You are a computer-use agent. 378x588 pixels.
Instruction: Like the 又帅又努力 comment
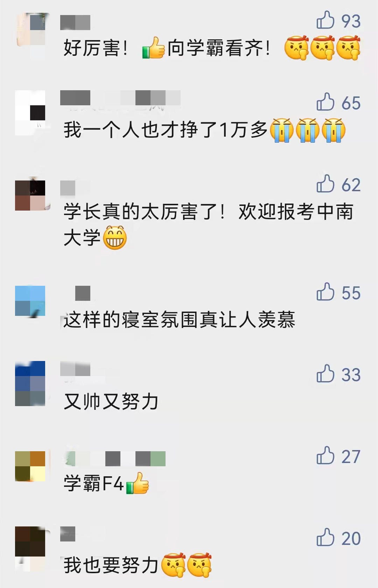(325, 374)
